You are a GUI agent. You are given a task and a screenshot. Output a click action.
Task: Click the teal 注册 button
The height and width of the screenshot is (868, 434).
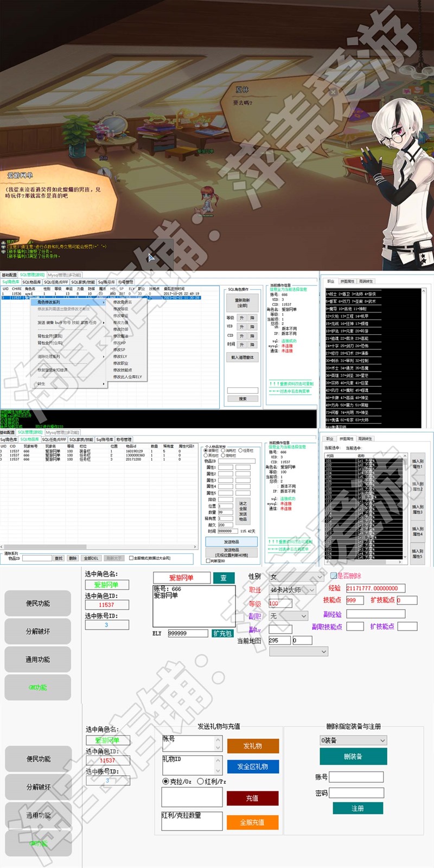(358, 808)
